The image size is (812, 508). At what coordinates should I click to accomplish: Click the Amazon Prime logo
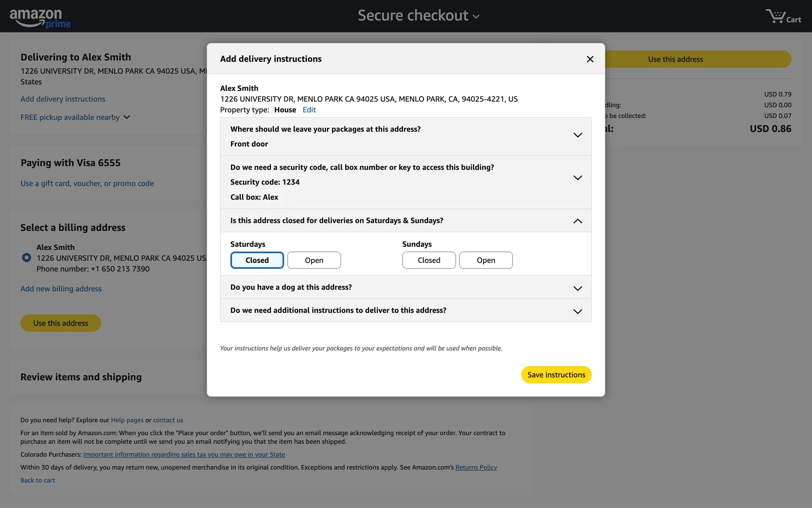(x=40, y=18)
